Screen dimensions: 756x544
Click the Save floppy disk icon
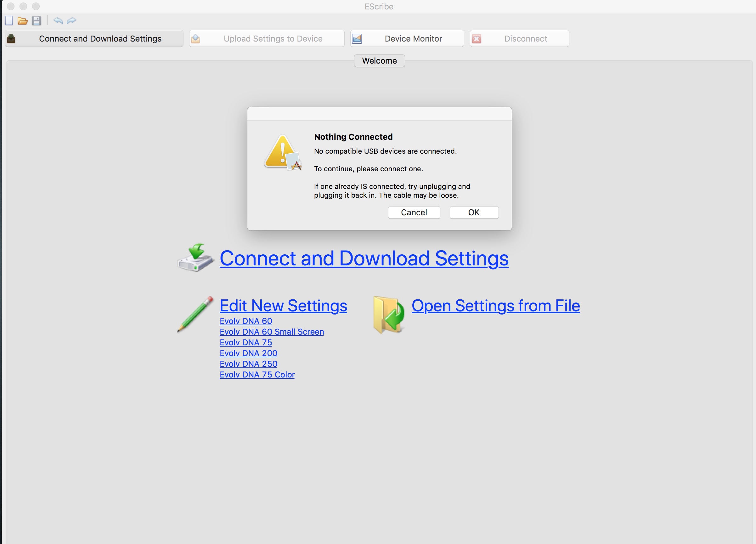[x=36, y=21]
